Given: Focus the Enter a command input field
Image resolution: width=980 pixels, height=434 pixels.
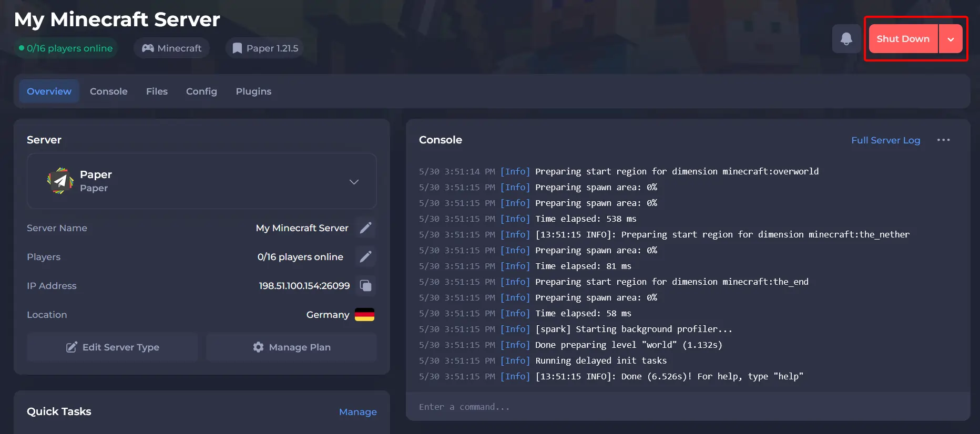Looking at the screenshot, I should pyautogui.click(x=688, y=407).
